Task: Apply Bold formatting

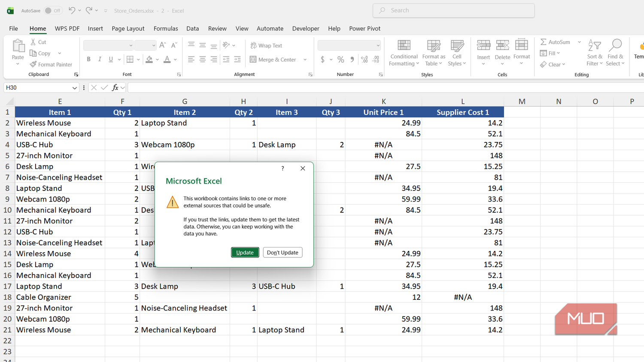Action: pos(88,59)
